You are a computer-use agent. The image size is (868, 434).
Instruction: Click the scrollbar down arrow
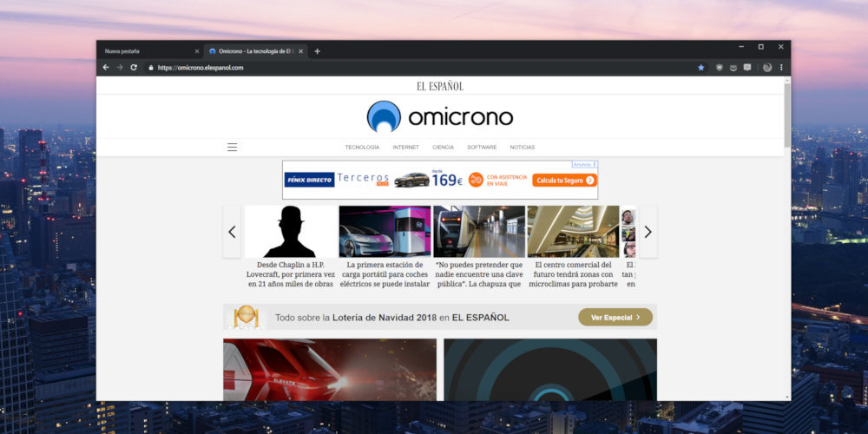coord(787,397)
